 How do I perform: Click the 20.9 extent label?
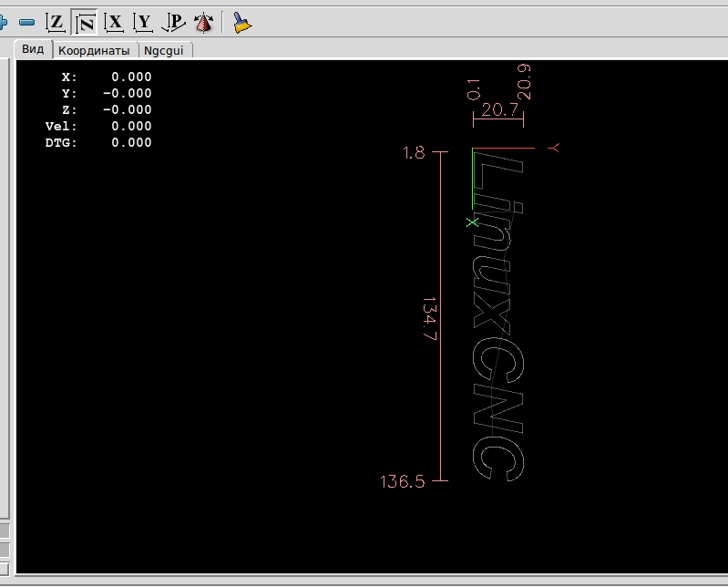pos(524,82)
